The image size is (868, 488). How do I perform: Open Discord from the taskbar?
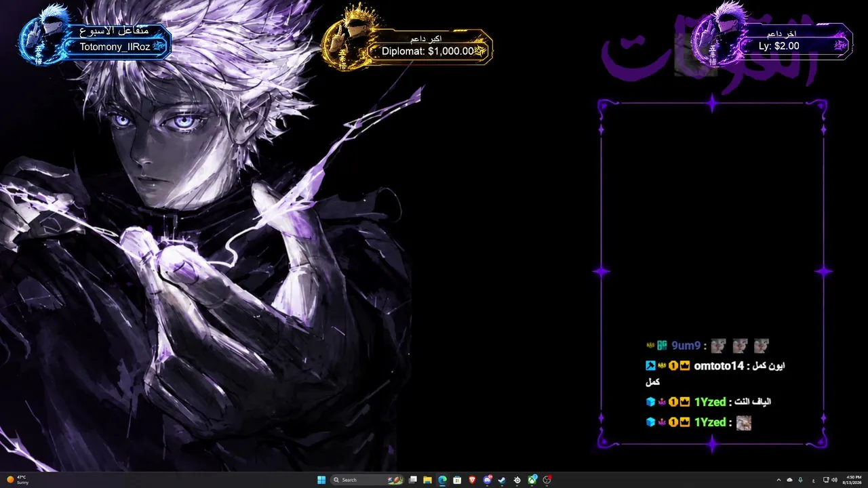[x=487, y=480]
